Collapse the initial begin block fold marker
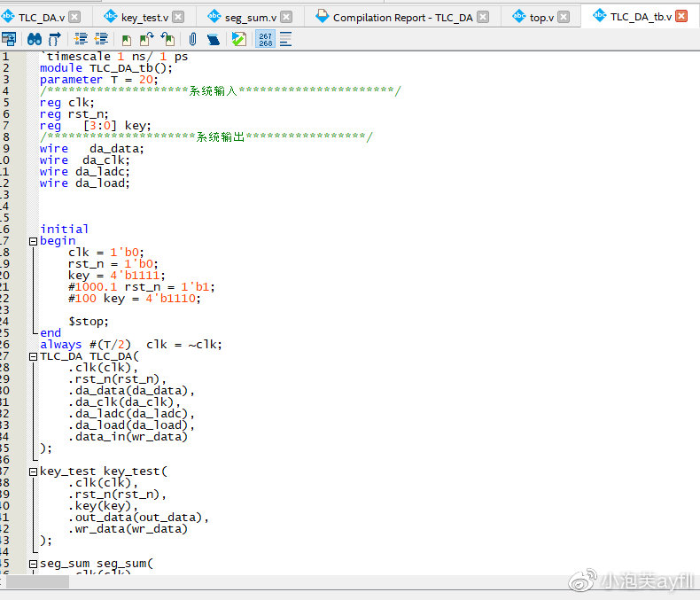 coord(33,242)
